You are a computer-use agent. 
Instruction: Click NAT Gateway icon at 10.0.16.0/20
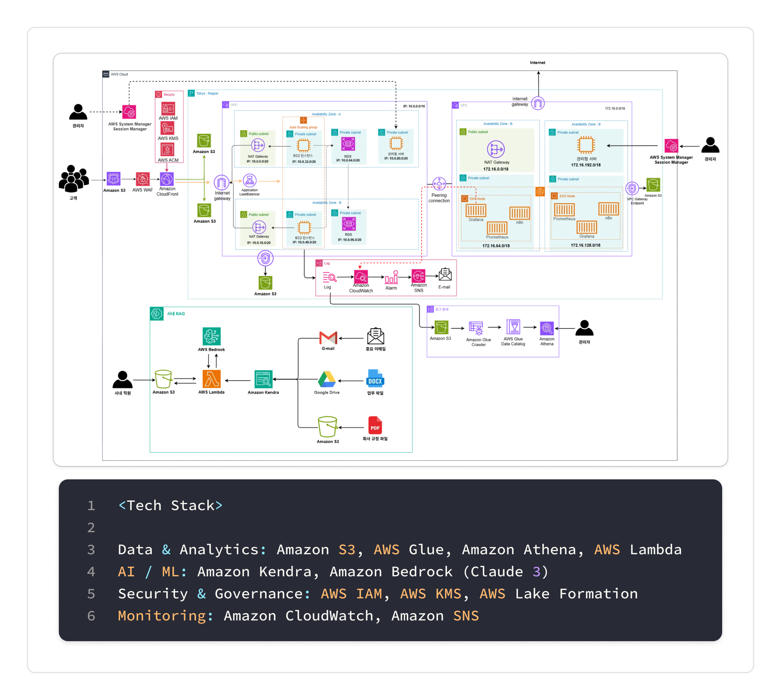(x=259, y=227)
